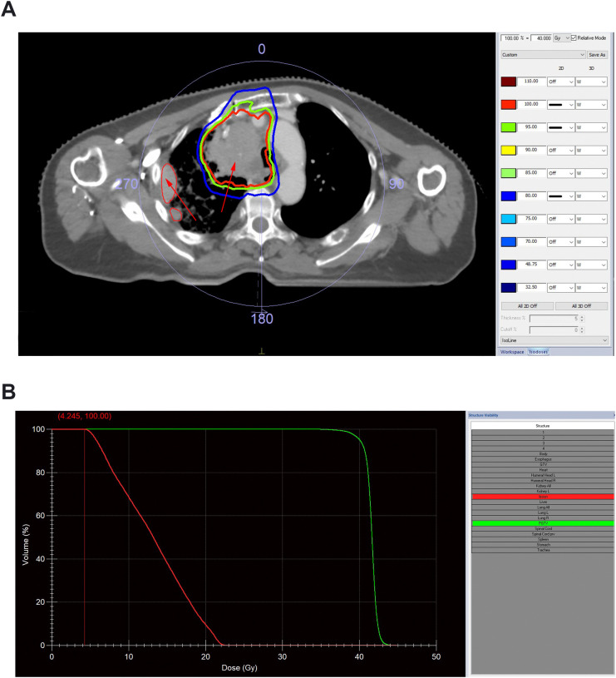This screenshot has height=678, width=616.
Task: Click the All 2D Off button
Action: click(527, 305)
